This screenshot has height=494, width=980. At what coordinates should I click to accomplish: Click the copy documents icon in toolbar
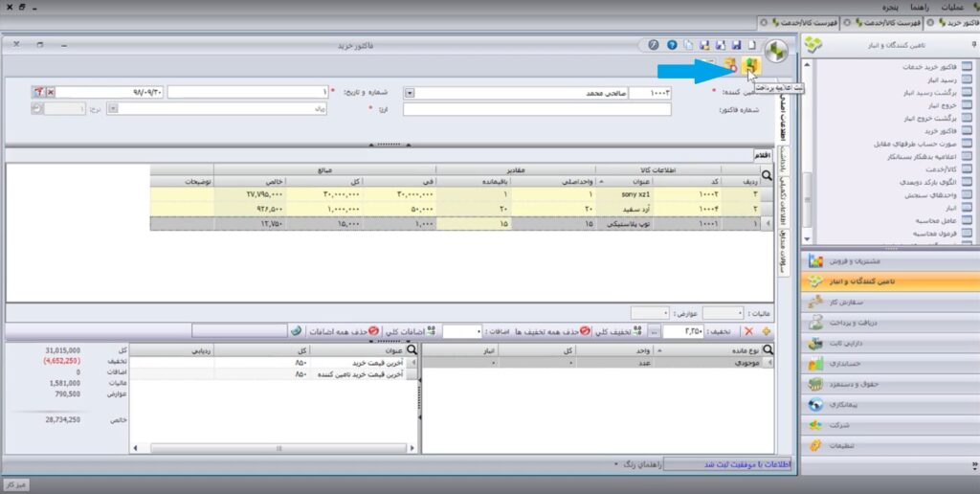click(x=688, y=45)
